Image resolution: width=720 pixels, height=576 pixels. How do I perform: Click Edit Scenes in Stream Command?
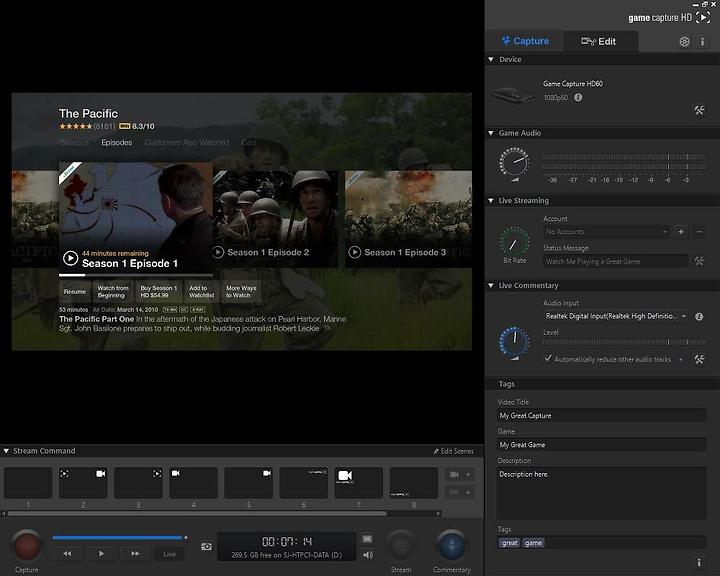tap(454, 451)
